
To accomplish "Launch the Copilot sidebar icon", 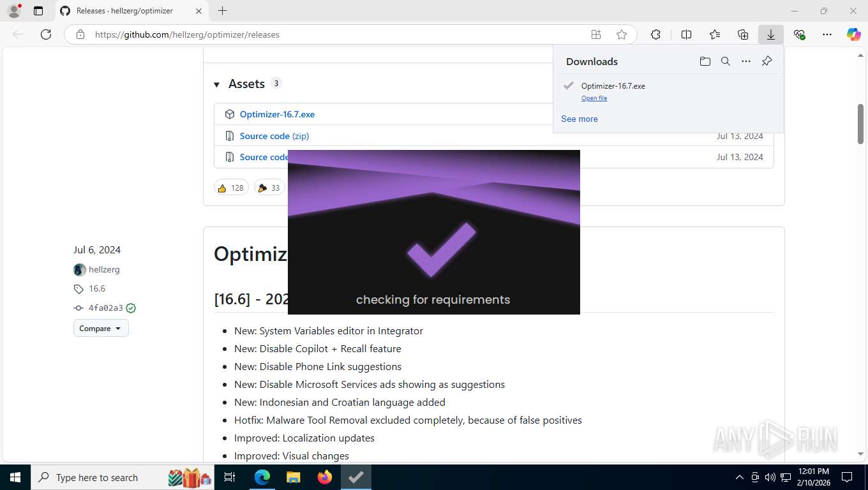I will pyautogui.click(x=854, y=34).
